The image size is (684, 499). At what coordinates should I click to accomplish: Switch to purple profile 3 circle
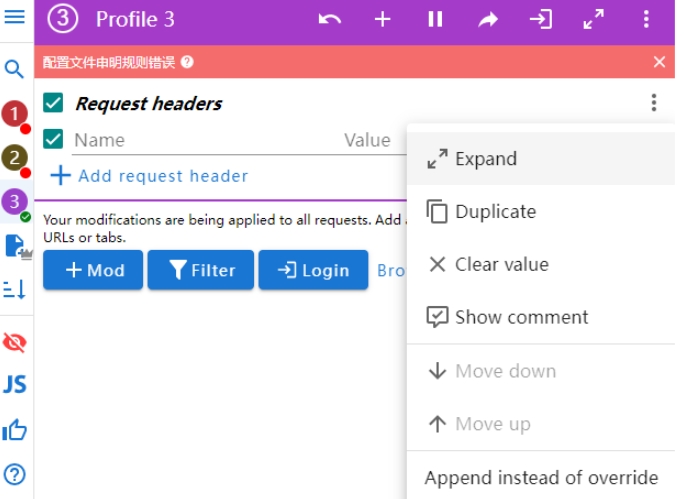pos(14,201)
